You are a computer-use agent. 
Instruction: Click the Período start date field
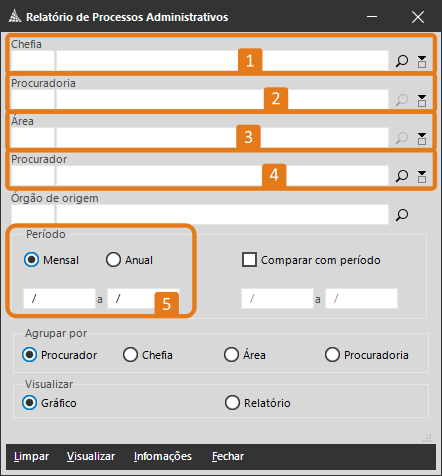pyautogui.click(x=59, y=299)
